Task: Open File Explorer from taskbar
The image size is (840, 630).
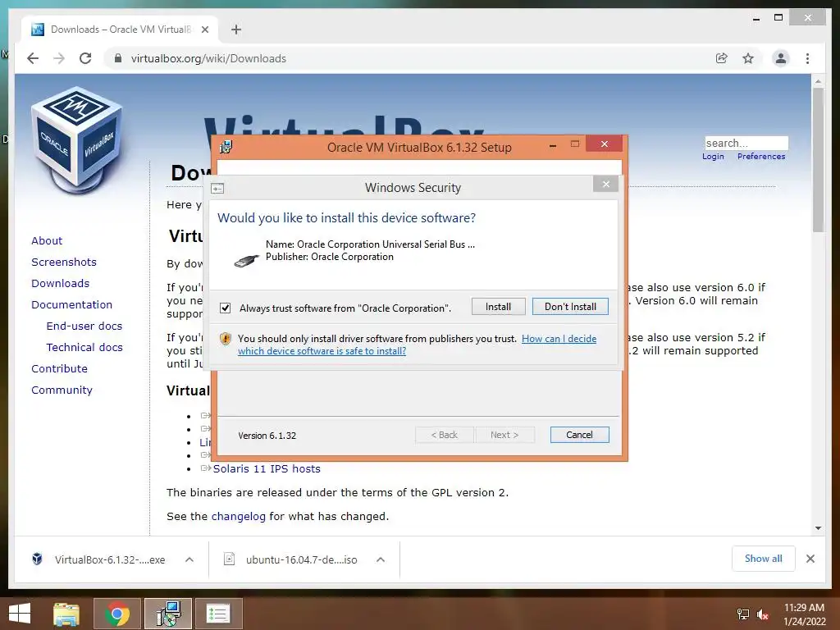Action: 66,614
